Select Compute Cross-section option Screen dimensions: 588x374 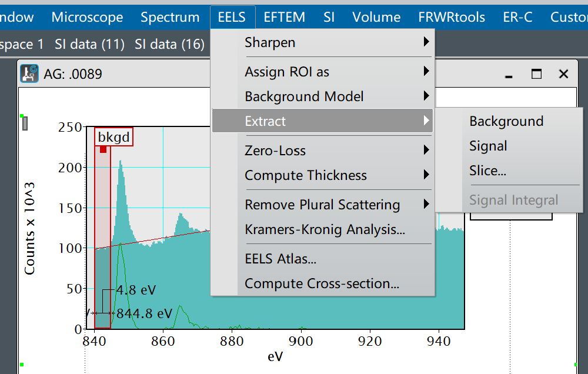322,283
